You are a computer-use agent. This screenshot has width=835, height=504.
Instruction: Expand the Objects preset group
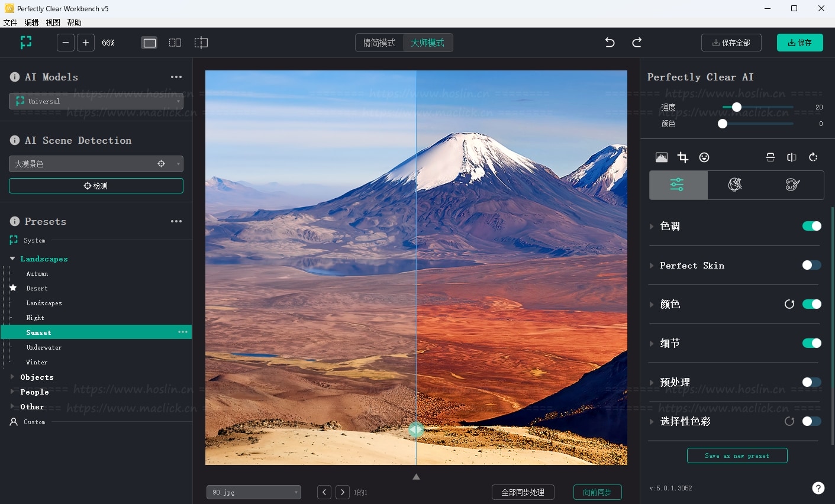[x=12, y=377]
